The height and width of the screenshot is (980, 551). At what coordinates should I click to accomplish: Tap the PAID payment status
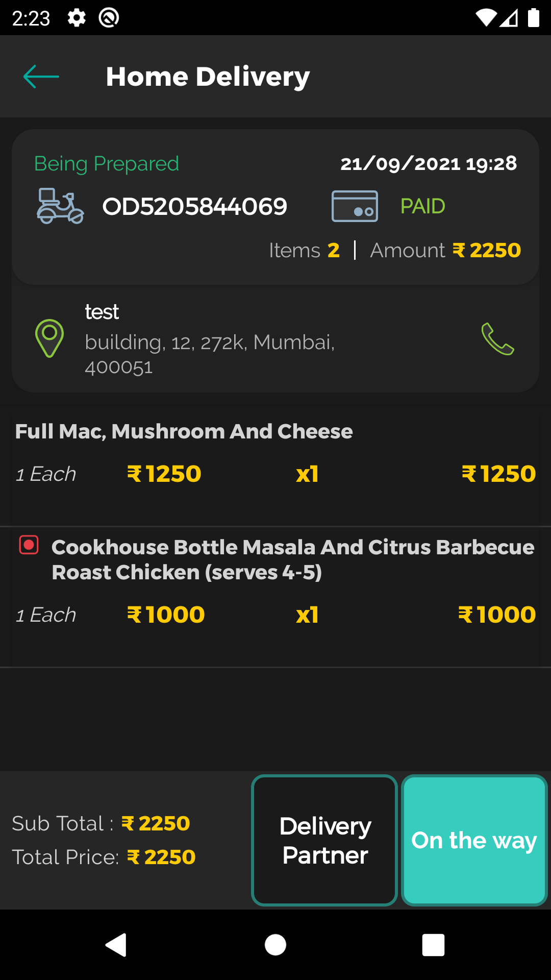click(x=422, y=206)
